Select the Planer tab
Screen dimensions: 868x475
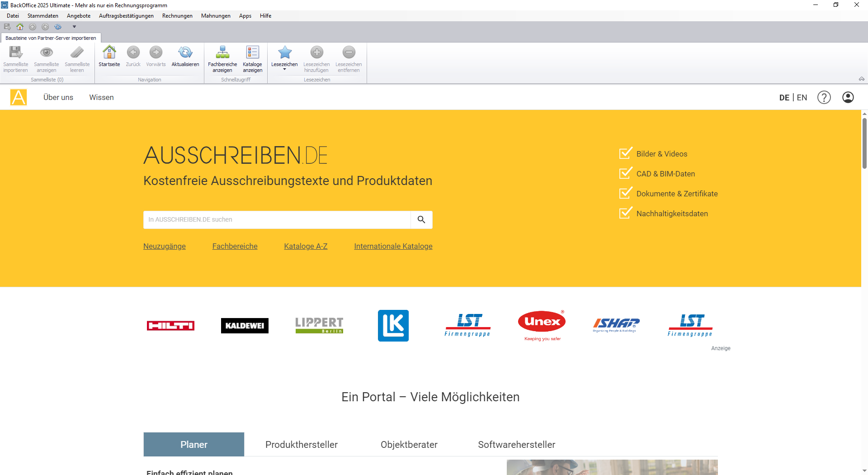(194, 444)
